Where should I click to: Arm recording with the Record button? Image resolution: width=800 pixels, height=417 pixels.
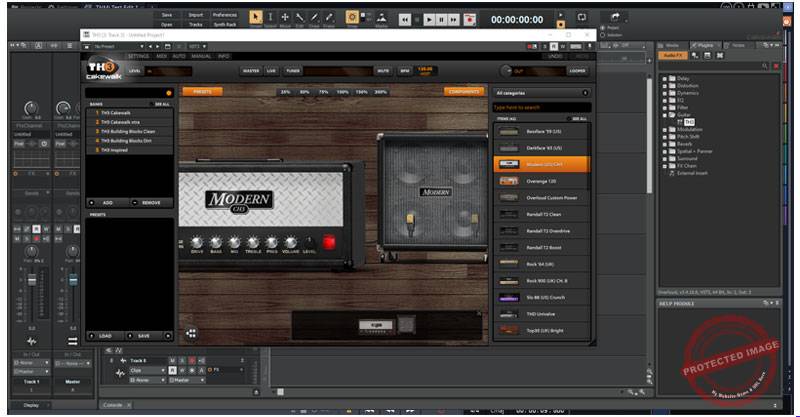pyautogui.click(x=469, y=19)
